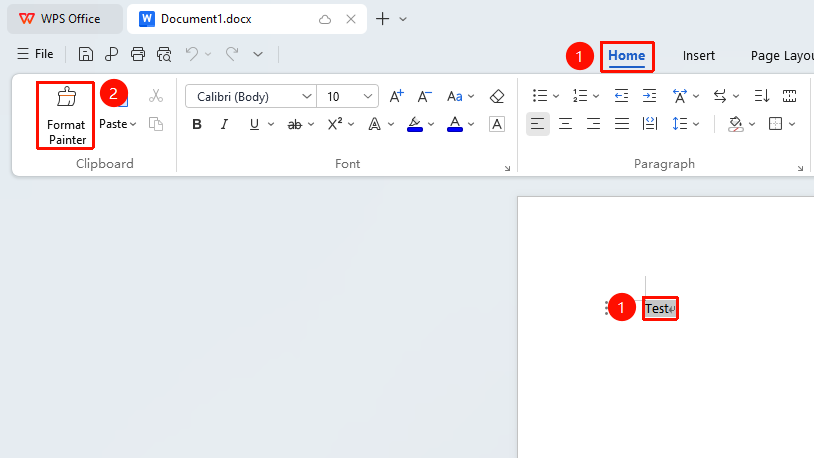Expand the numbered list dropdown arrow
This screenshot has width=814, height=458.
(596, 96)
